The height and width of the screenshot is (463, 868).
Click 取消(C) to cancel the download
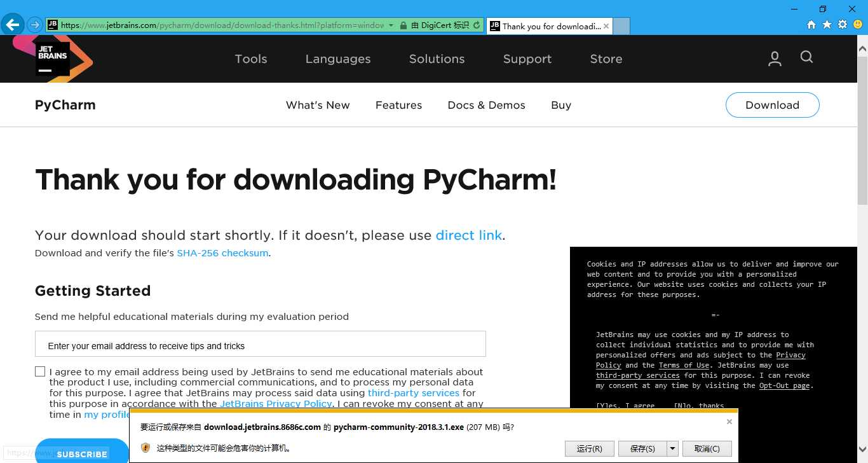coord(707,448)
